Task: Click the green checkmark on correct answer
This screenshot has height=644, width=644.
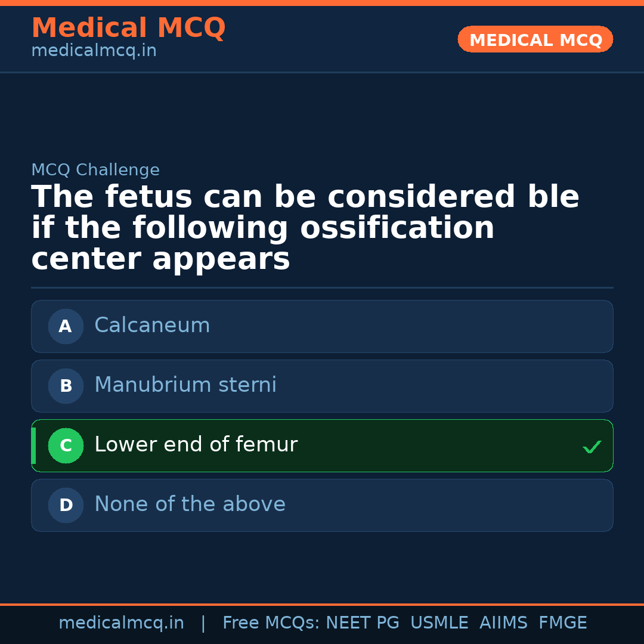Action: point(592,446)
